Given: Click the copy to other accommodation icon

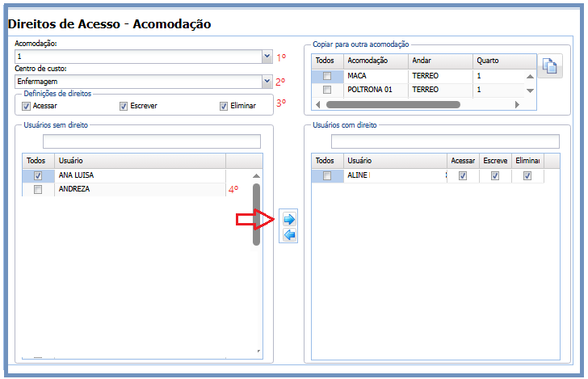Looking at the screenshot, I should click(x=550, y=67).
